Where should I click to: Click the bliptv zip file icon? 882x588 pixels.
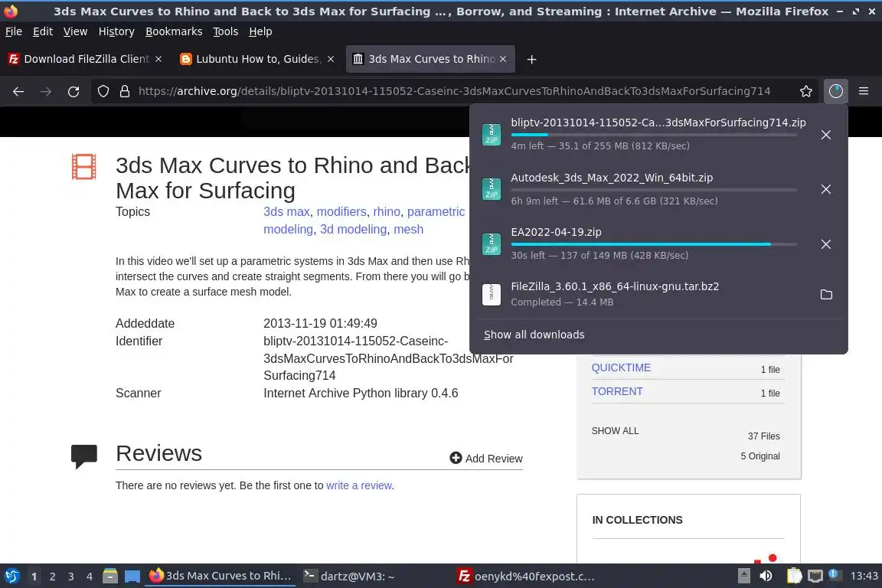(491, 135)
